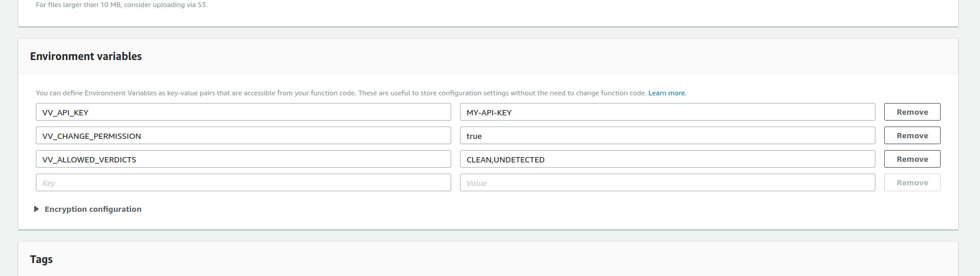
Task: Click the triangle arrow beside Encryption configuration
Action: tap(36, 209)
